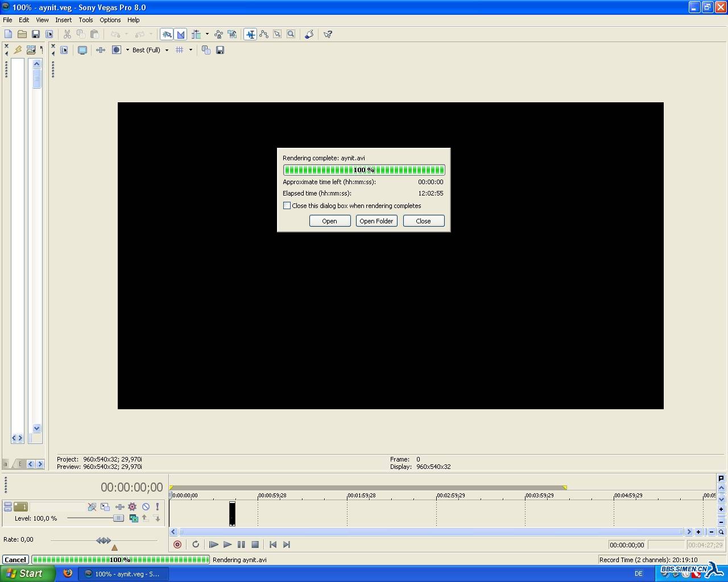Screen dimensions: 728x582
Task: Click the What's This Help icon
Action: click(328, 34)
